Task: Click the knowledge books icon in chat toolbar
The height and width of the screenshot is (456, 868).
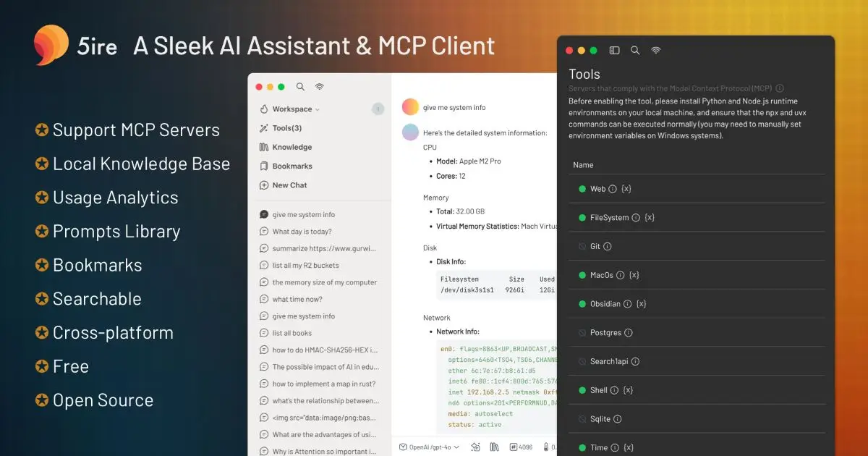Action: (x=495, y=447)
